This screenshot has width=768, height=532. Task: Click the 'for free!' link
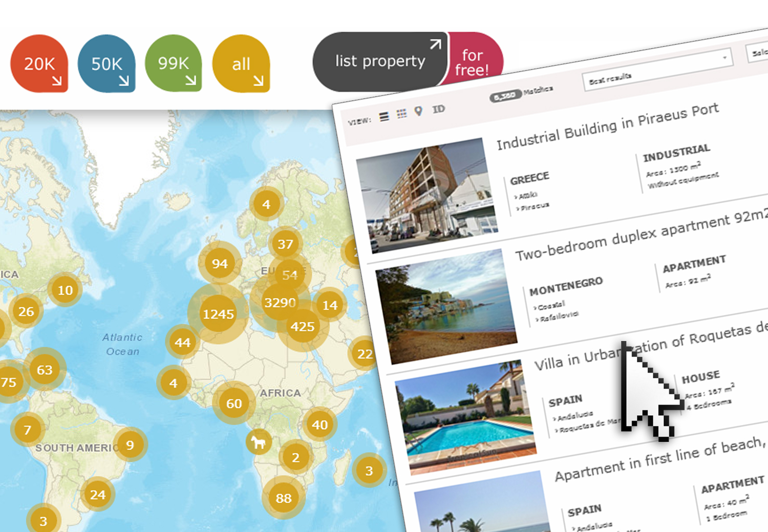(x=472, y=62)
